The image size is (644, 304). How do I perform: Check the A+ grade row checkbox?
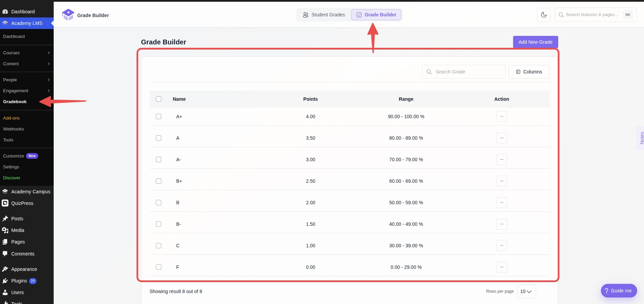pyautogui.click(x=159, y=116)
